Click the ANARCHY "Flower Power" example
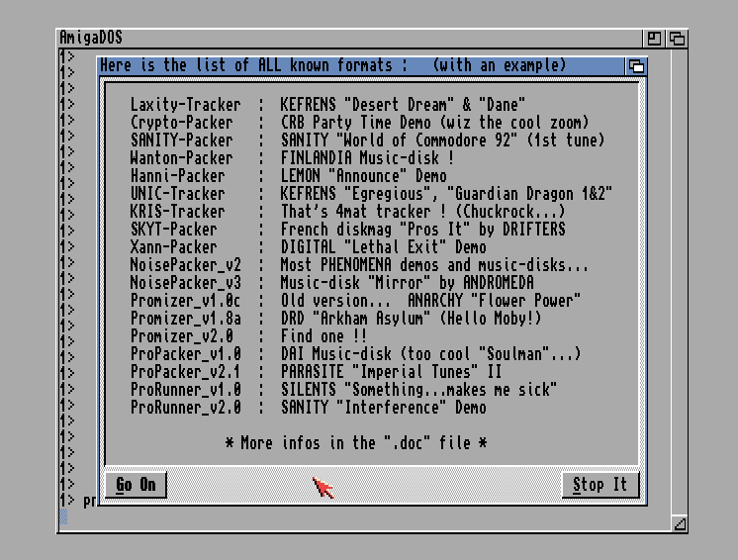The height and width of the screenshot is (560, 738). click(x=494, y=300)
